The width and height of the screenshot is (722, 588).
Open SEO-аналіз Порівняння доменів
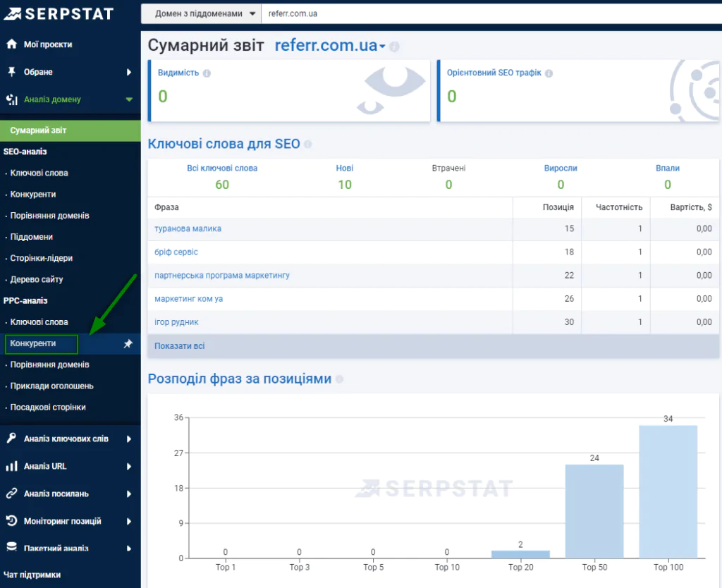point(50,216)
